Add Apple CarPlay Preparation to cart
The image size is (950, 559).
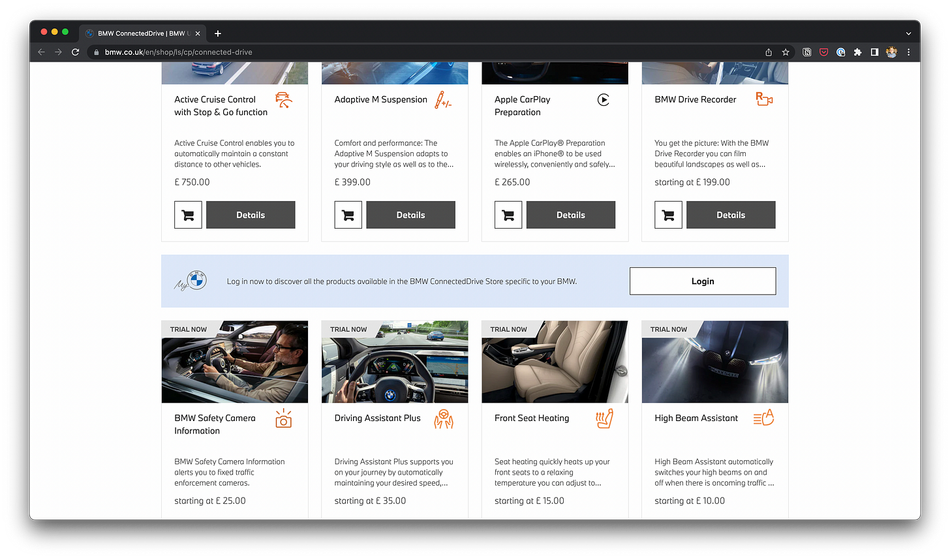point(508,215)
